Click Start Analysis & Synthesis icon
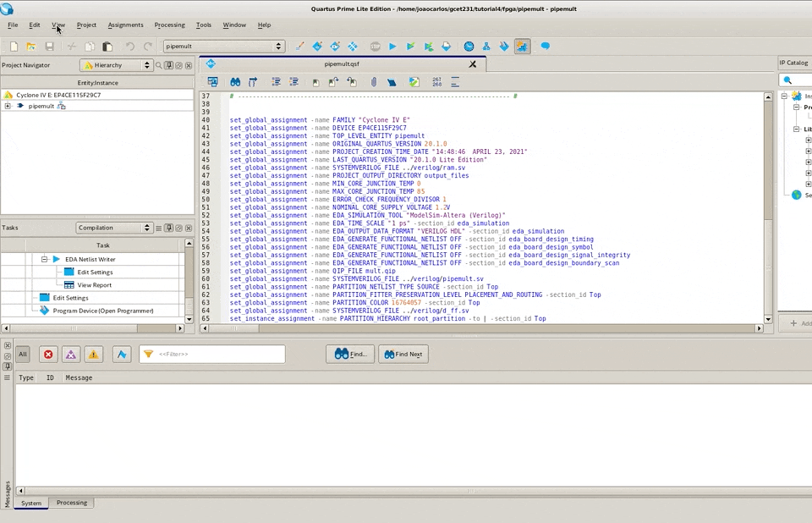The height and width of the screenshot is (523, 812). pos(411,47)
